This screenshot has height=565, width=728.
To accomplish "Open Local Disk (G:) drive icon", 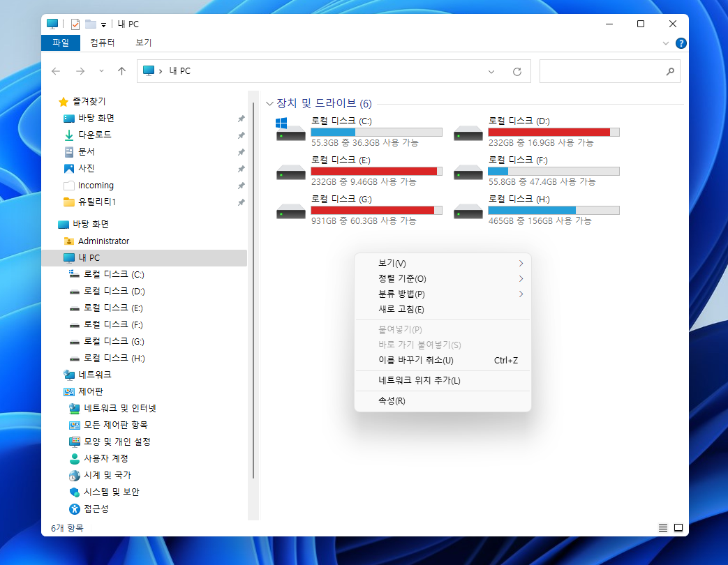I will pyautogui.click(x=290, y=211).
